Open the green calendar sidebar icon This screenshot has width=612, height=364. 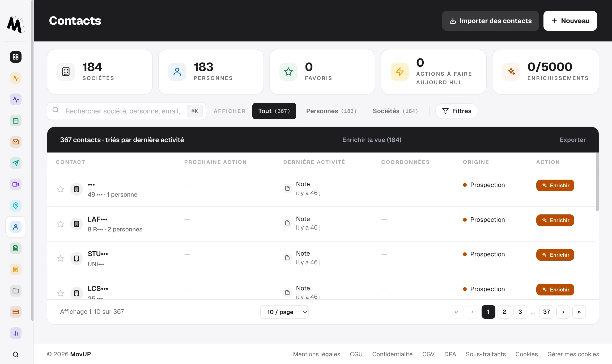click(x=16, y=121)
